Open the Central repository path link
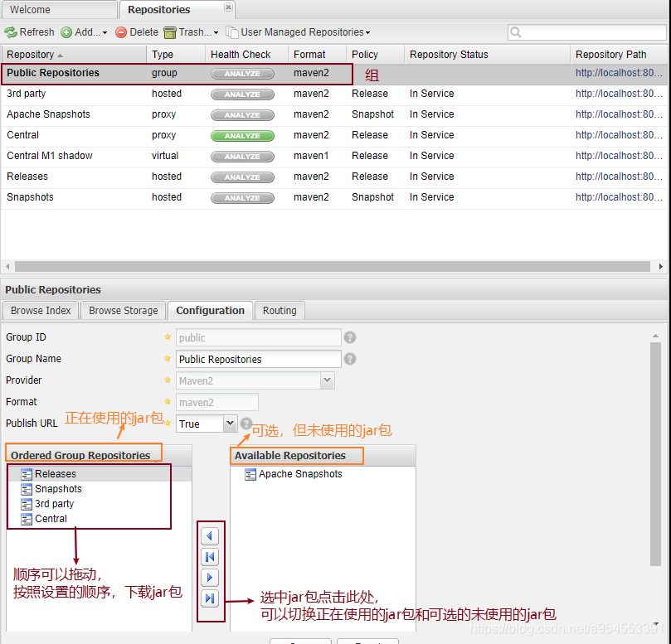The image size is (671, 644). tap(619, 135)
